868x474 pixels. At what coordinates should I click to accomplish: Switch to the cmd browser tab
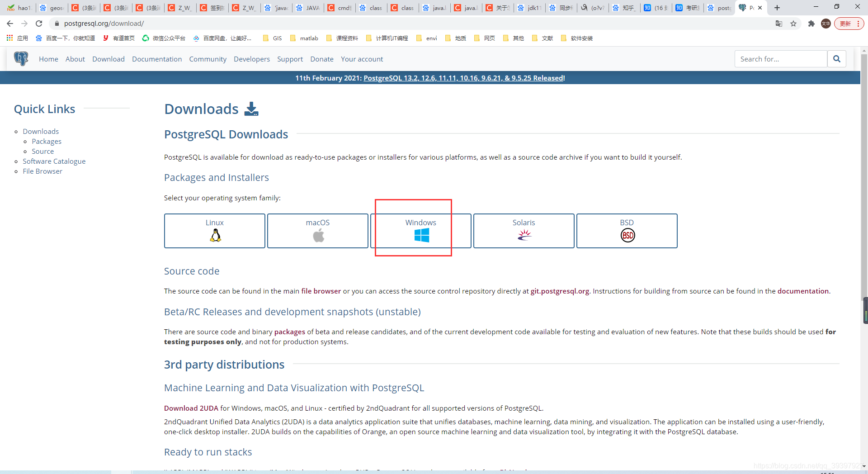point(340,8)
